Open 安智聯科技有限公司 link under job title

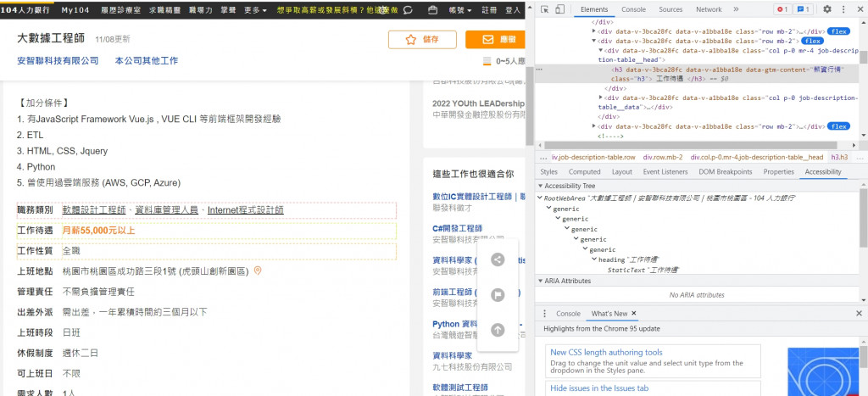(x=58, y=61)
